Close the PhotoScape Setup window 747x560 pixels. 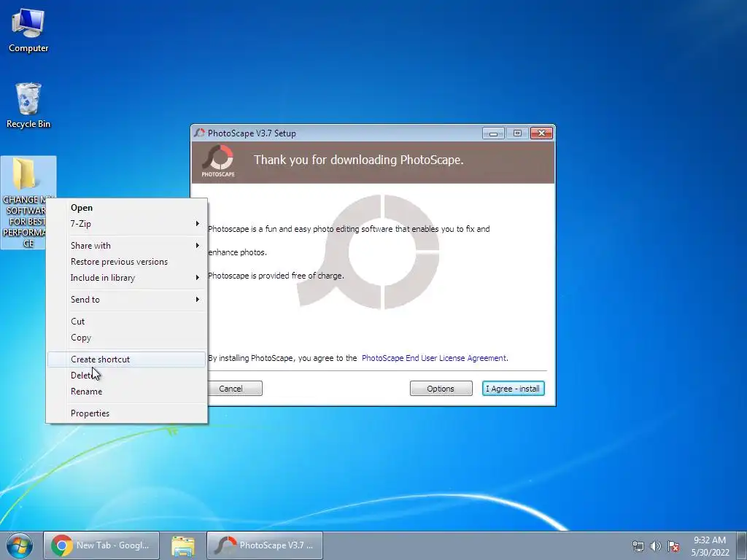(542, 133)
